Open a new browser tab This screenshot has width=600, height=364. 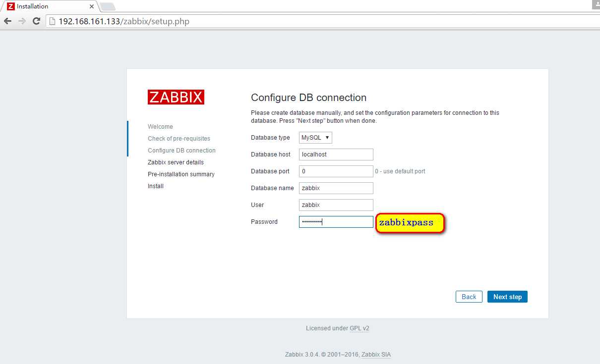[108, 6]
